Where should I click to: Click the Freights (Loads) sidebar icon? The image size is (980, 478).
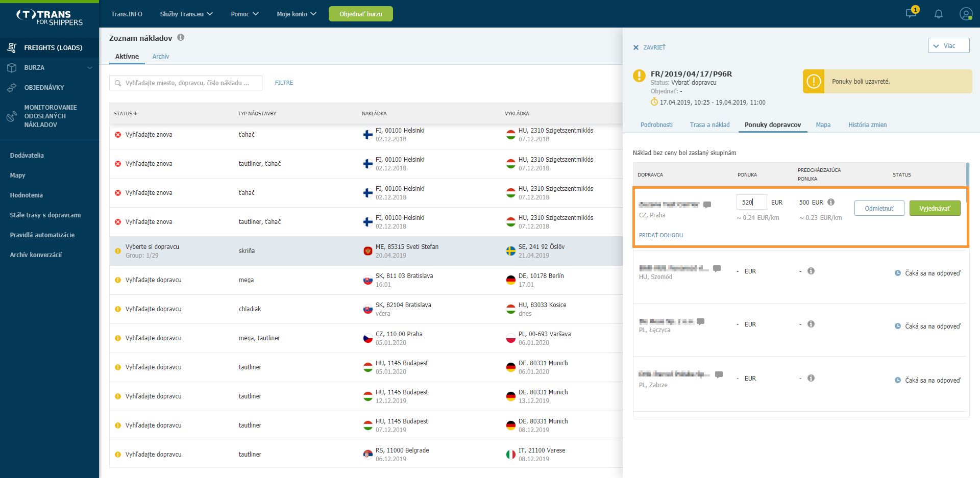(x=12, y=47)
